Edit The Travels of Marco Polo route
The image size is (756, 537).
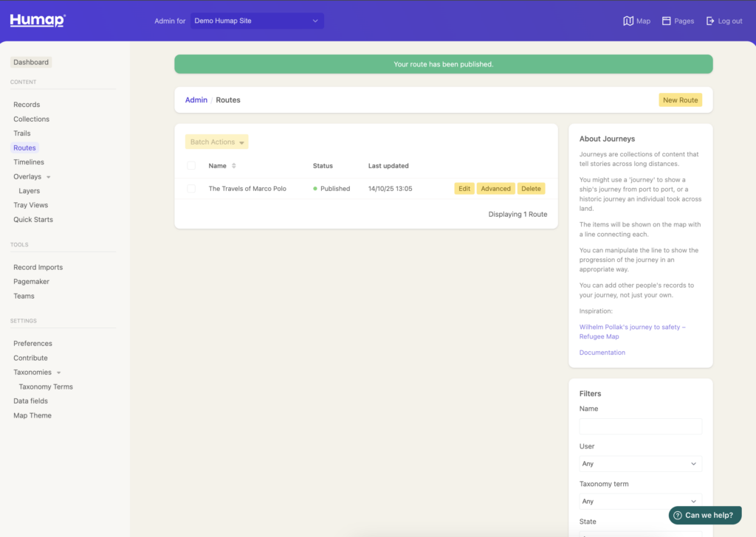click(464, 188)
